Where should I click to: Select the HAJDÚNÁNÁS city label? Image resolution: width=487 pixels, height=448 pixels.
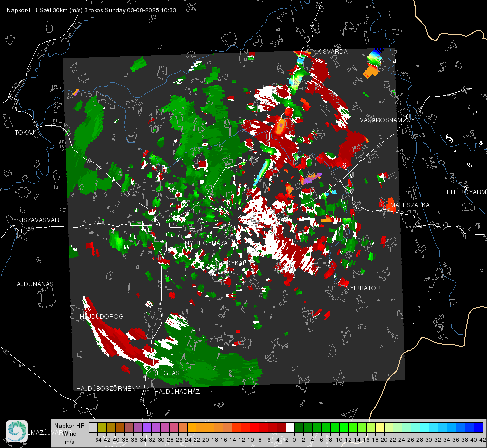pos(33,284)
